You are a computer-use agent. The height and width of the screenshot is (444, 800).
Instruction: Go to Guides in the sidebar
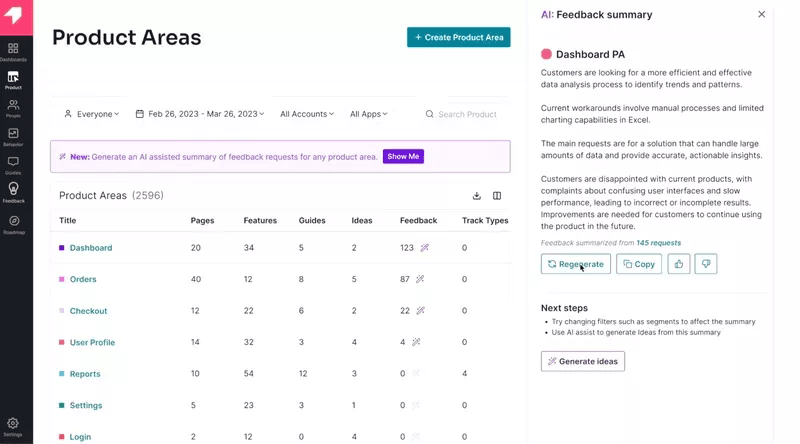point(13,165)
